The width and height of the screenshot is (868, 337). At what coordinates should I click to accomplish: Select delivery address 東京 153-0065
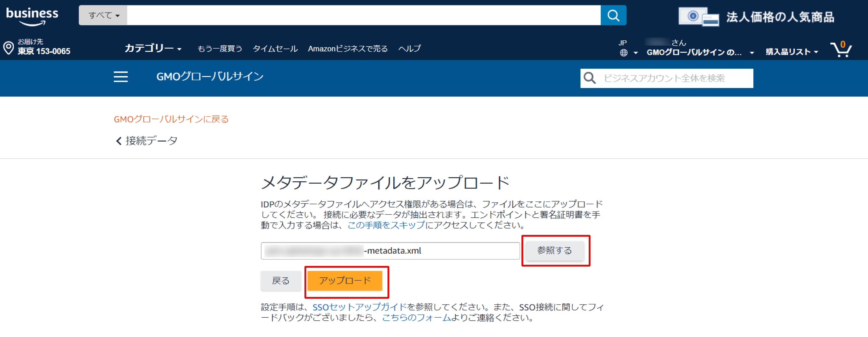click(44, 51)
